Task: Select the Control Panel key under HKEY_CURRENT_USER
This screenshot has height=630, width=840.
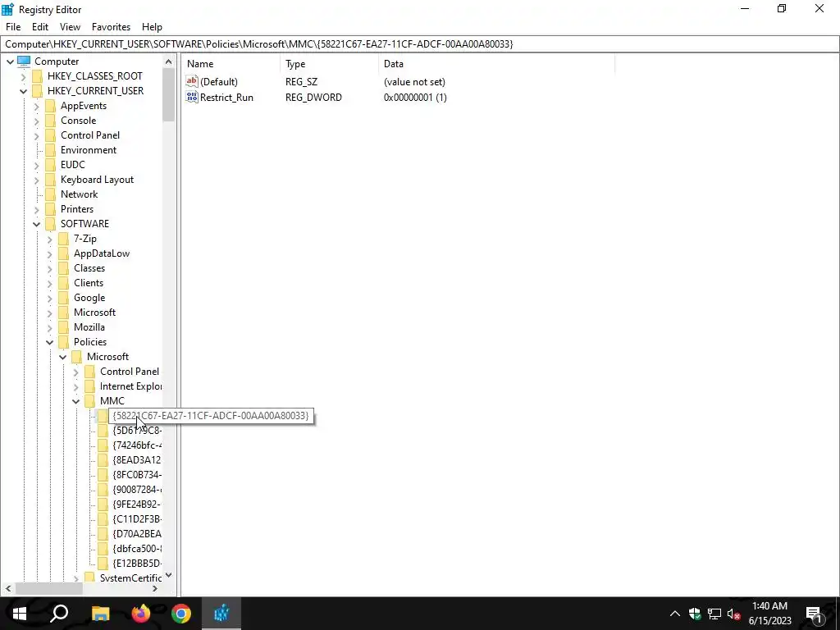Action: [90, 135]
